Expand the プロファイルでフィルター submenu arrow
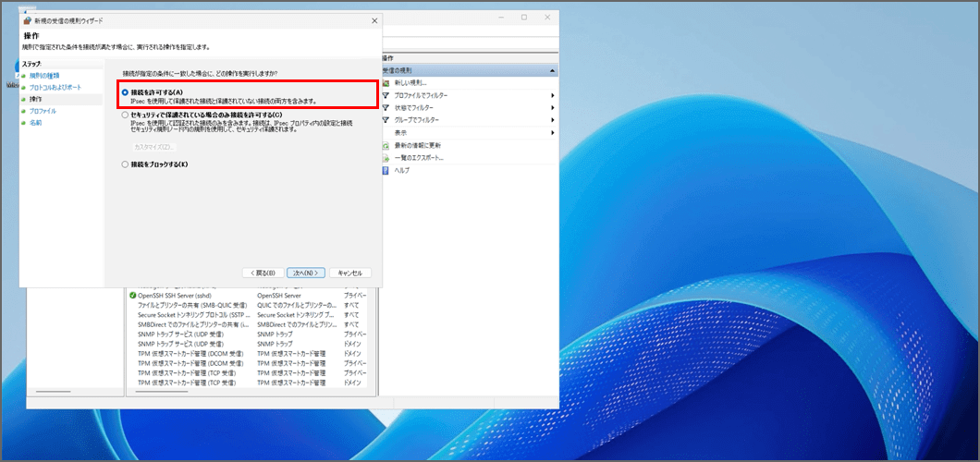 click(x=553, y=95)
